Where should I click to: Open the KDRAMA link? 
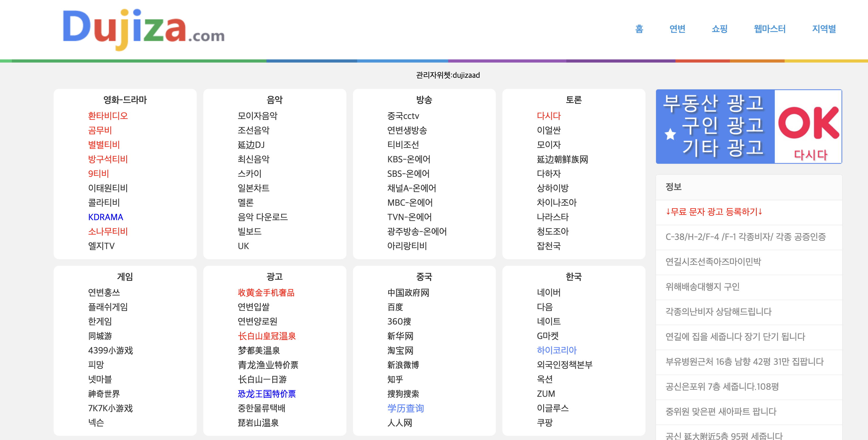coord(105,217)
